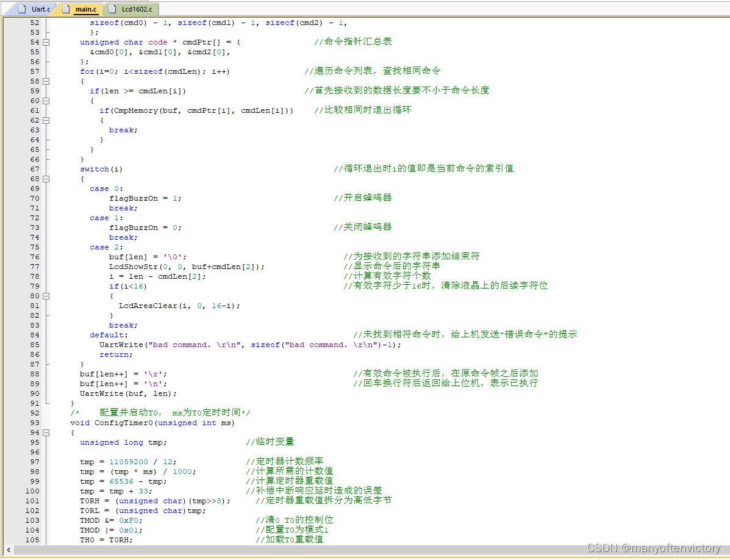The width and height of the screenshot is (730, 560).
Task: Click on 'TH0 = T0RH;' line
Action: (x=106, y=540)
